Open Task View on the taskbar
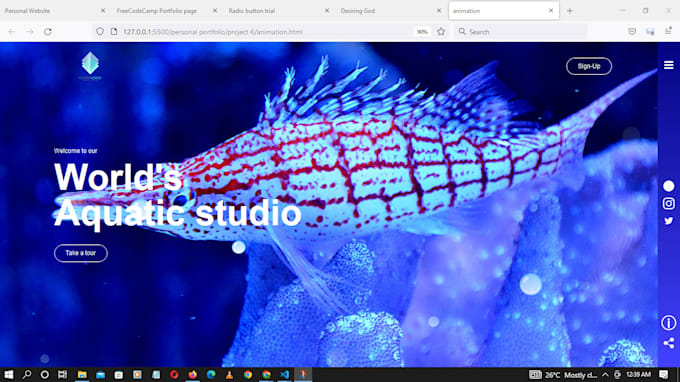The height and width of the screenshot is (382, 680). (62, 375)
